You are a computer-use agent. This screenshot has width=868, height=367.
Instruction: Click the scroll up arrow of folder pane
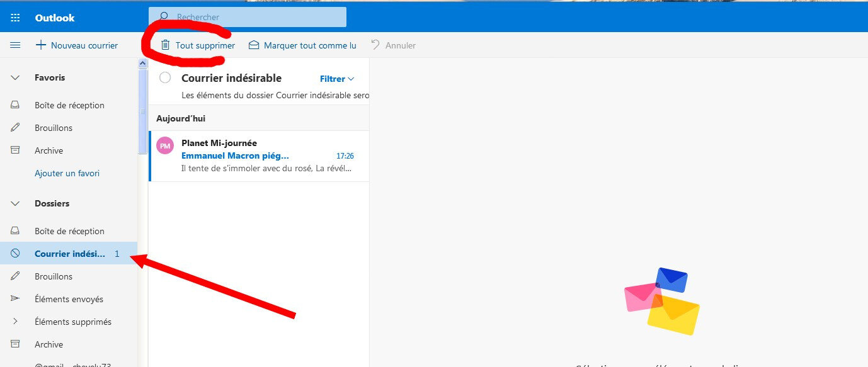142,63
